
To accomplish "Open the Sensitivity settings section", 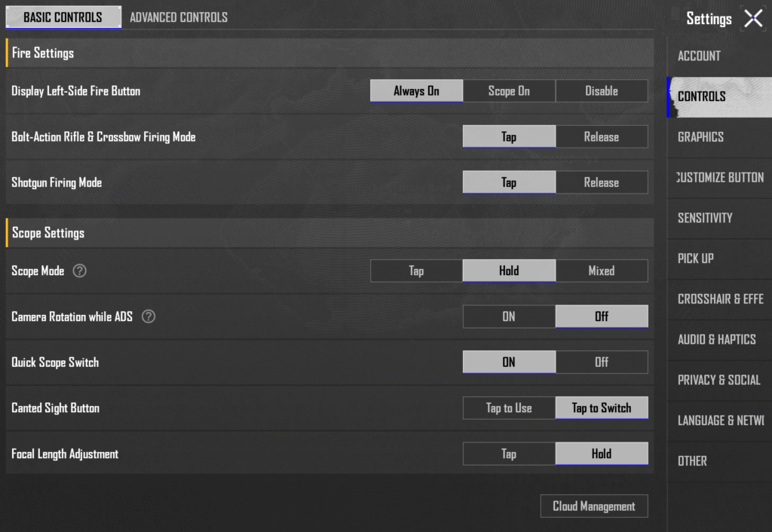I will point(705,218).
